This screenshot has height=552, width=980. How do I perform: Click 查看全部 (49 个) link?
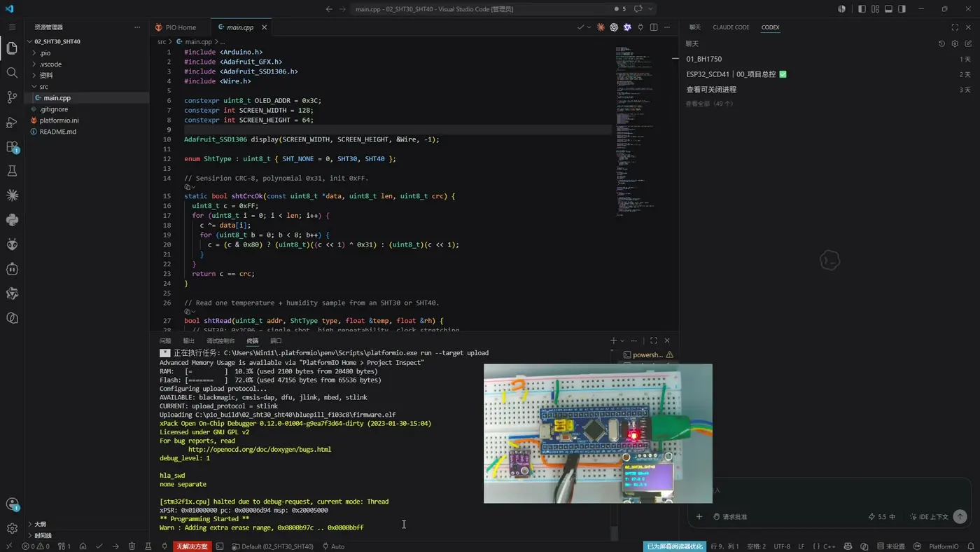point(709,104)
